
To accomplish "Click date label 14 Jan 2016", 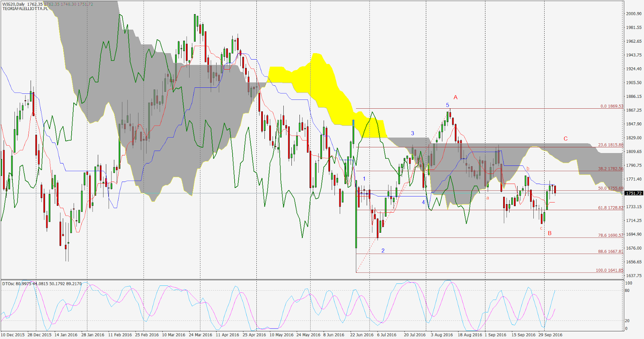I will (x=66, y=335).
